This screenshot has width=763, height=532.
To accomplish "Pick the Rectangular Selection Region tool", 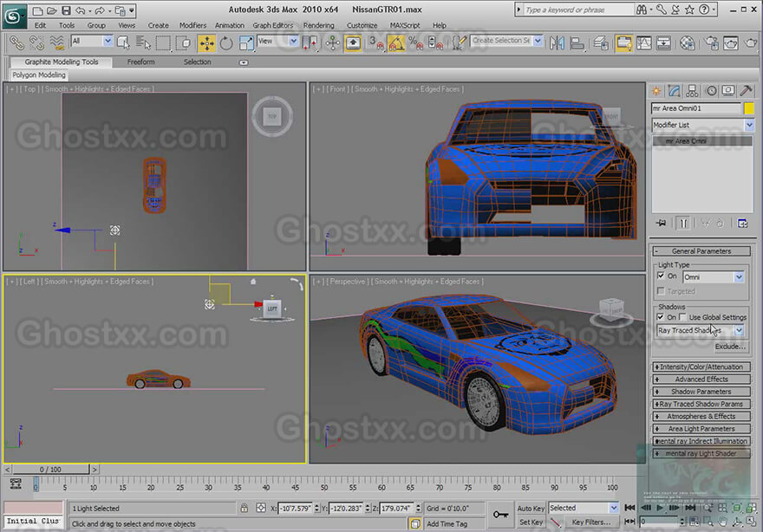I will [x=163, y=43].
